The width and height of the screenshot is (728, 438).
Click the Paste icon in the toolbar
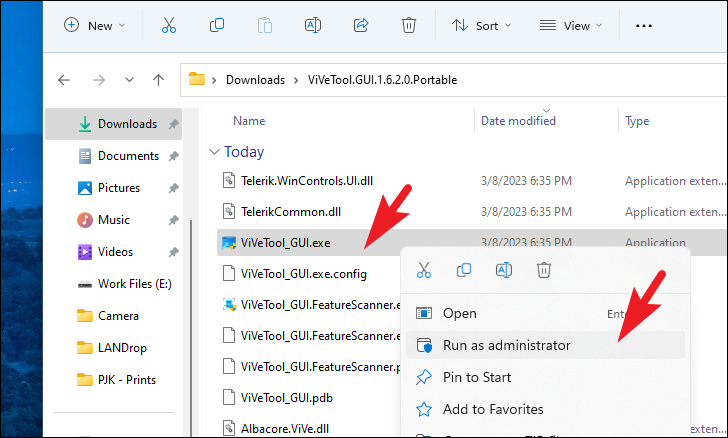[265, 26]
